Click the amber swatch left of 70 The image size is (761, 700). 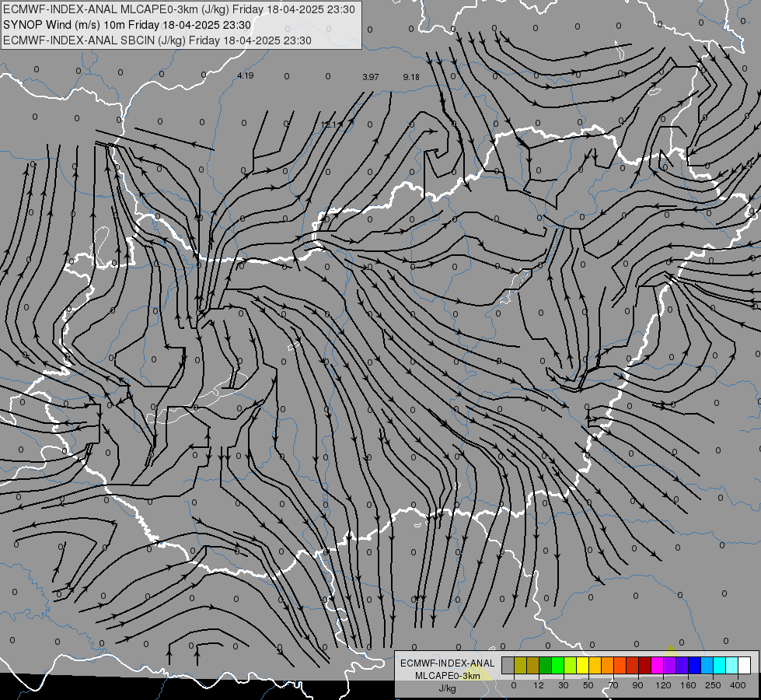coord(595,665)
